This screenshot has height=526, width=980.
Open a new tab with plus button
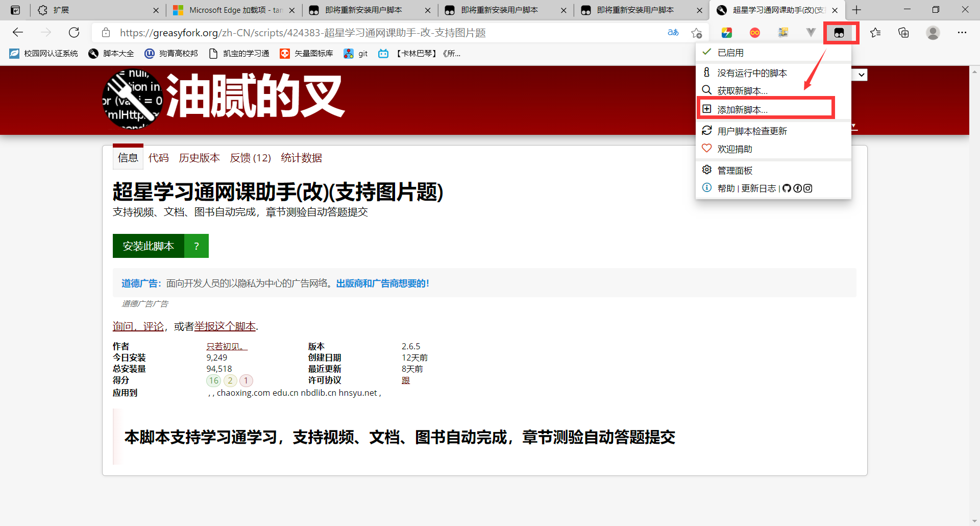856,10
